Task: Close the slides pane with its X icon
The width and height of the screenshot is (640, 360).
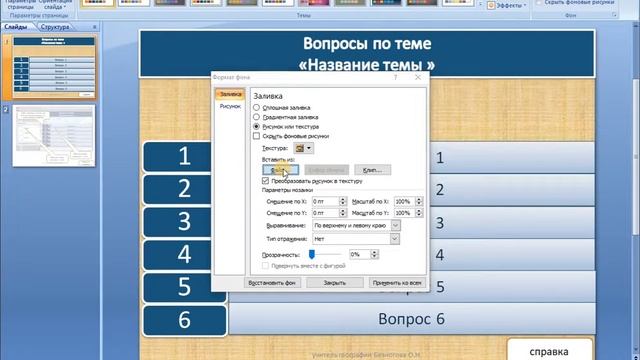Action: 95,27
